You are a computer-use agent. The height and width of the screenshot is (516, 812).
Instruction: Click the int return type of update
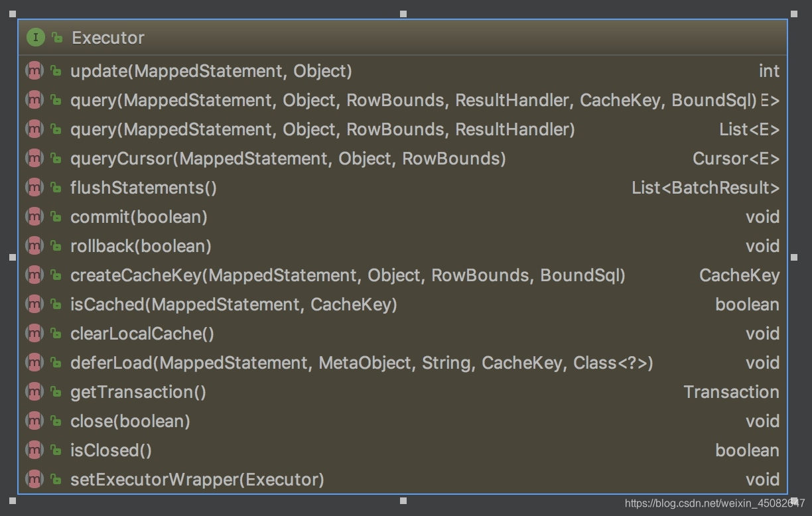point(769,71)
